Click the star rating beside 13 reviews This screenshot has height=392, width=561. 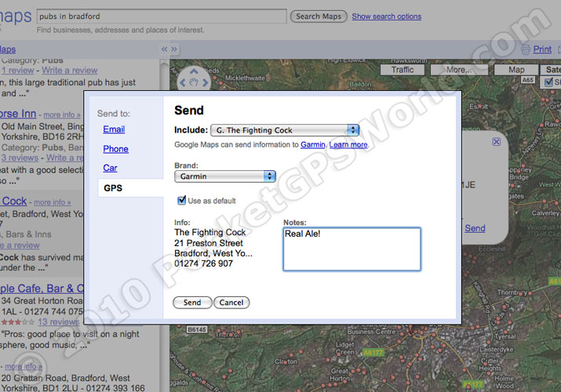17,322
